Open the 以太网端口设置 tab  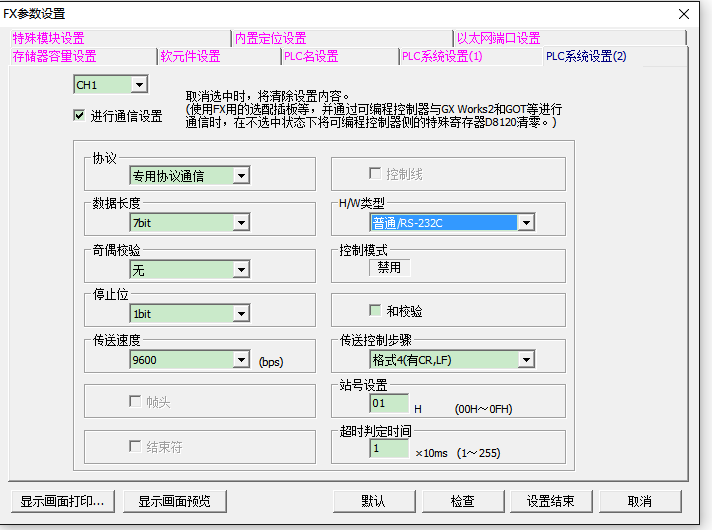point(498,38)
